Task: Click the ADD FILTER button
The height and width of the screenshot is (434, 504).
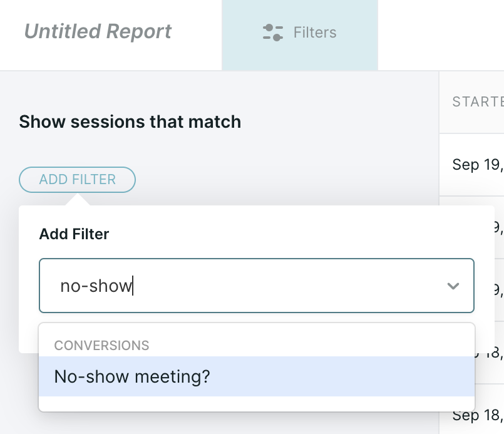Action: tap(77, 179)
